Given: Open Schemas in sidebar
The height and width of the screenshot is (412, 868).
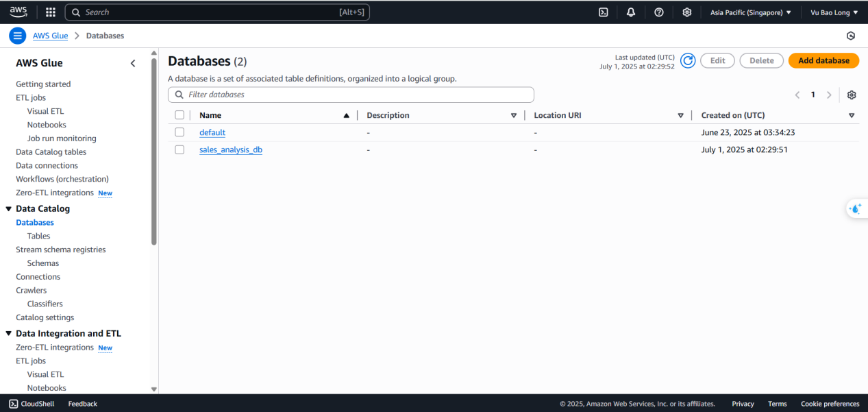Looking at the screenshot, I should point(43,263).
